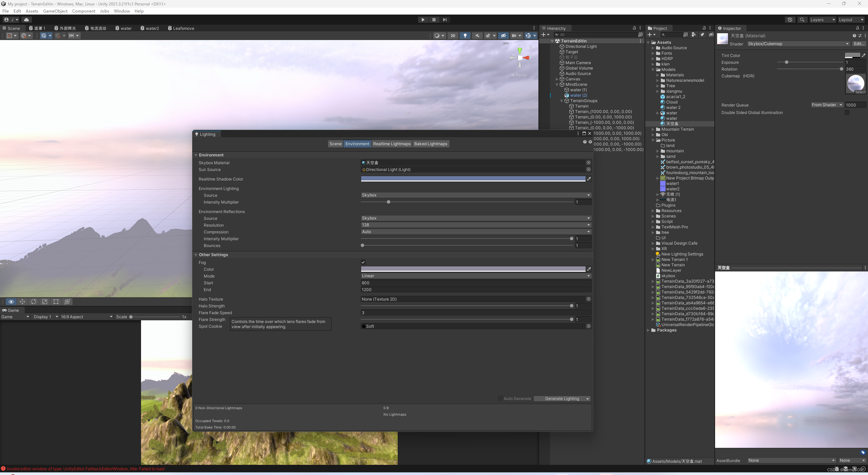Open Lighting settings gear icon

click(590, 142)
